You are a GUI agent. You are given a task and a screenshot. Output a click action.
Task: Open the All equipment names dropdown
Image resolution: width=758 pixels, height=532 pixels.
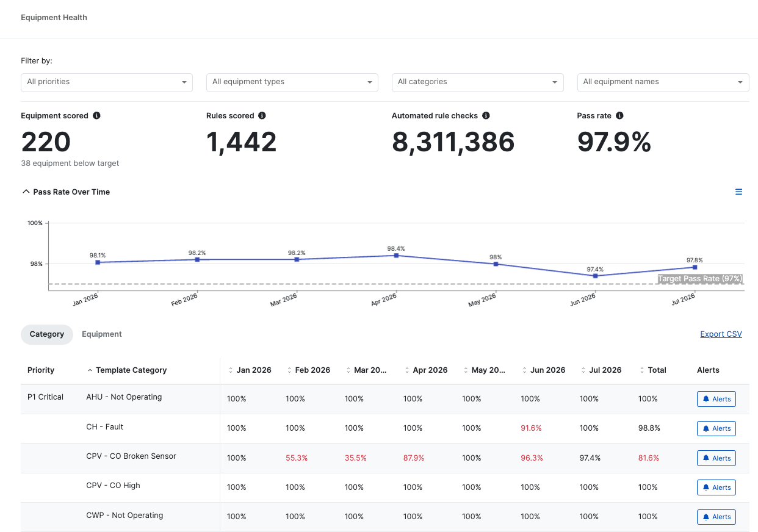click(x=663, y=82)
